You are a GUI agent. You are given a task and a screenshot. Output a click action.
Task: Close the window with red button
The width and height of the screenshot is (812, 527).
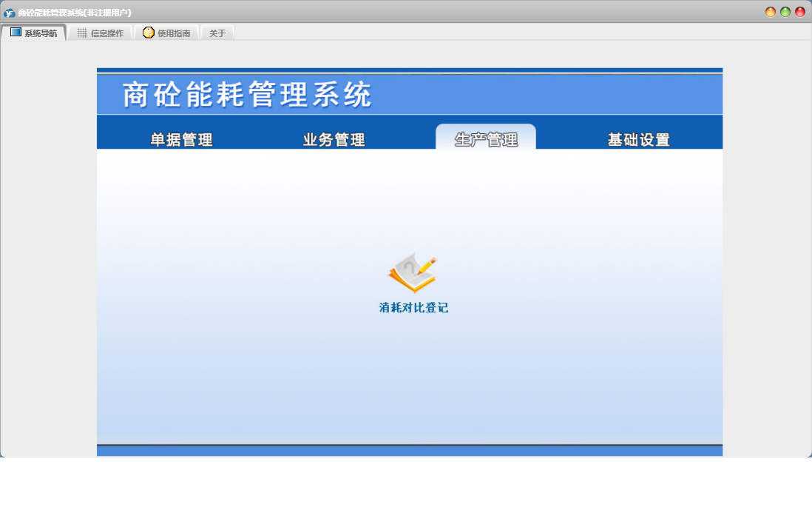(800, 12)
